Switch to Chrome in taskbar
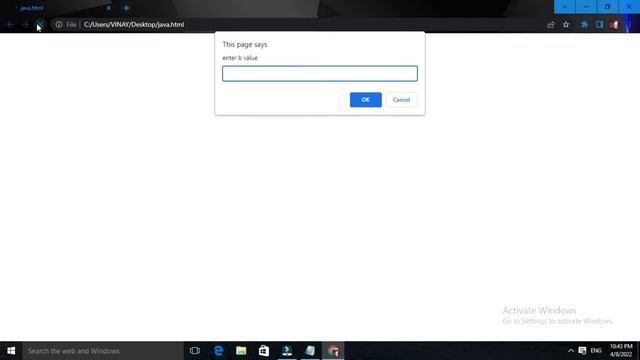Screen dimensions: 640x360 coord(333,351)
